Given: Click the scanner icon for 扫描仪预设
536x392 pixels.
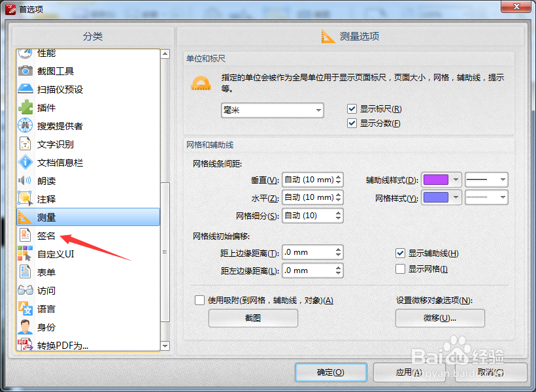Looking at the screenshot, I should (25, 89).
